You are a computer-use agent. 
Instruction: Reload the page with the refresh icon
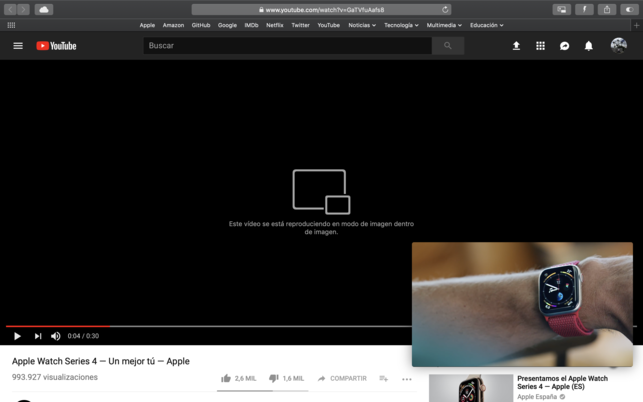coord(445,9)
